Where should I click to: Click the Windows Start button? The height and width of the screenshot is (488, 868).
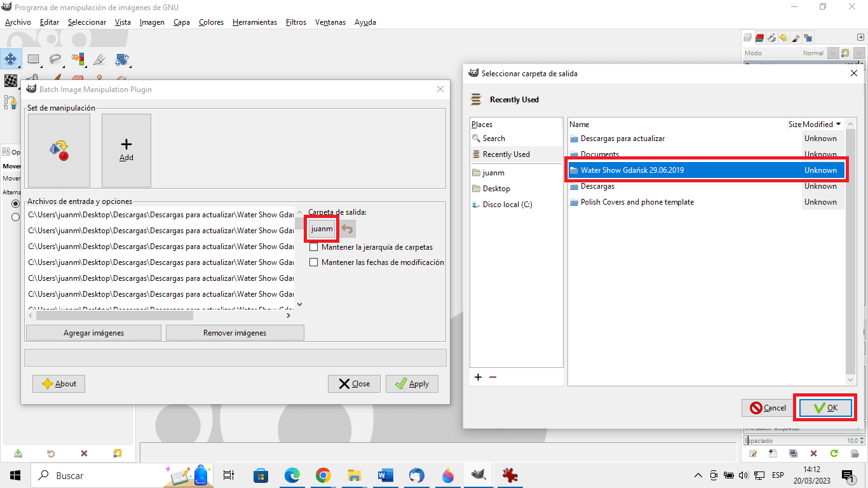click(x=15, y=475)
